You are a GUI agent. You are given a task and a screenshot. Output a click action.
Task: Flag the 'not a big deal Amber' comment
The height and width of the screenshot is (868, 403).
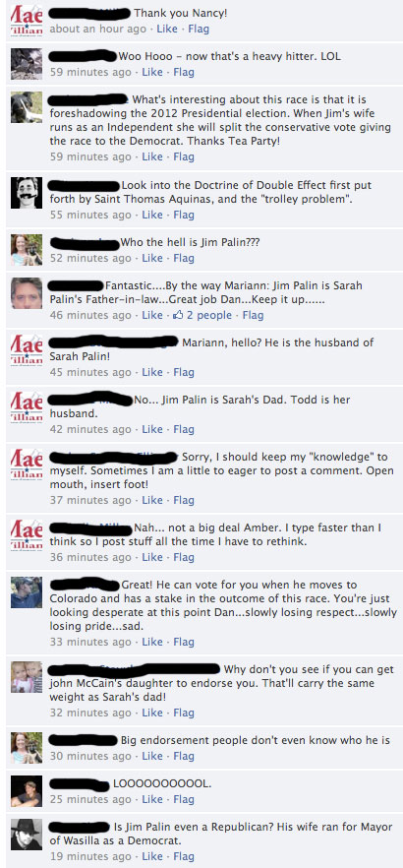point(184,557)
